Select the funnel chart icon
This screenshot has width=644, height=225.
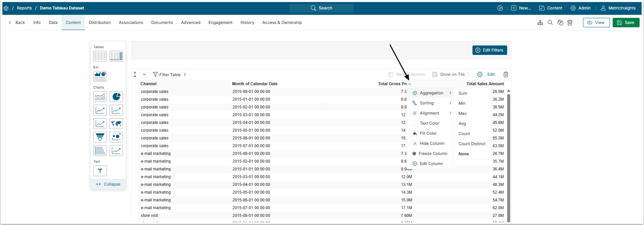click(x=100, y=137)
